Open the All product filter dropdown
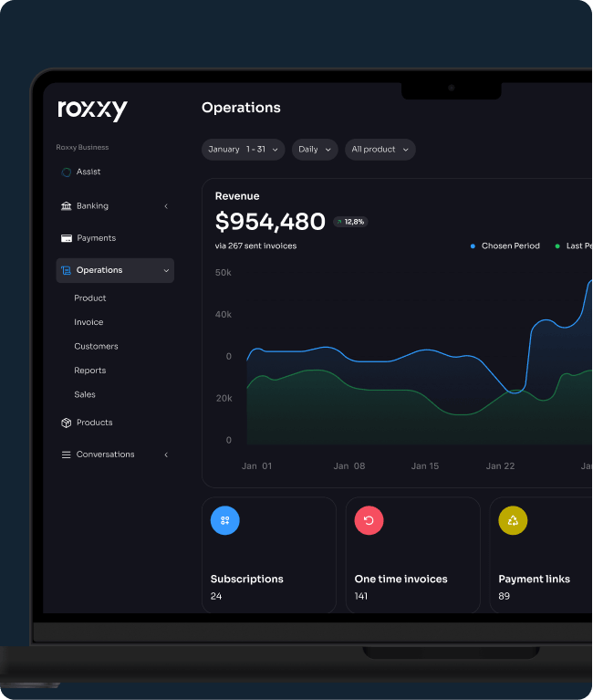 [380, 149]
